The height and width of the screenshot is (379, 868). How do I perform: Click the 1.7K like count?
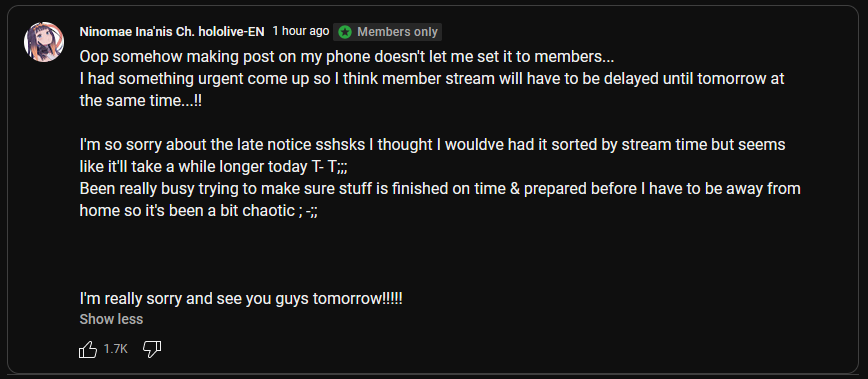pyautogui.click(x=116, y=349)
